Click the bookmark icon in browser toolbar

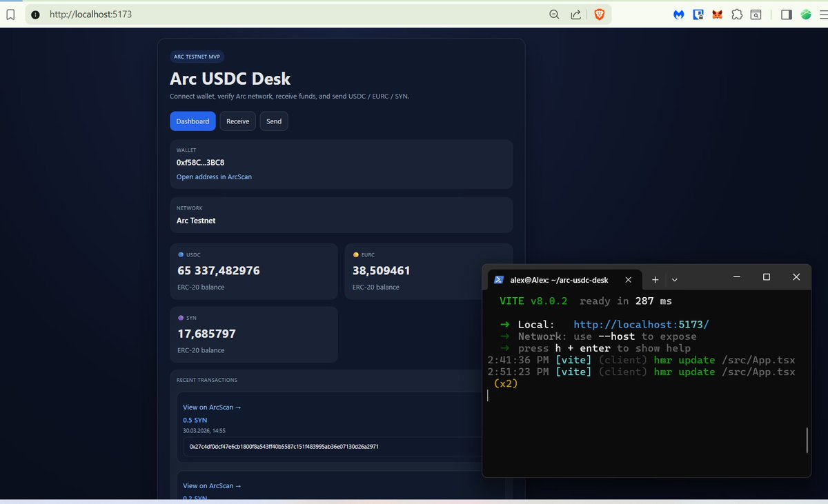pos(10,14)
